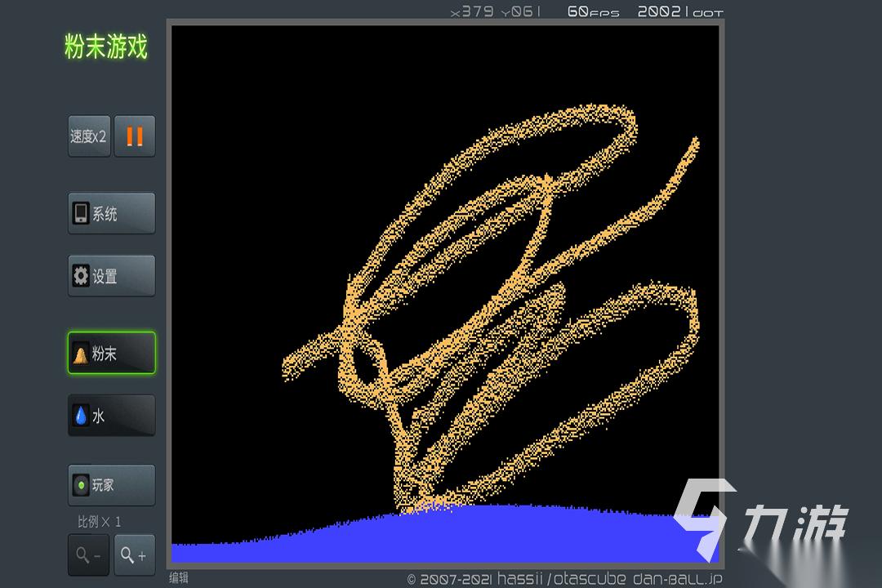Zoom out with the magnifier minus button
This screenshot has height=588, width=882.
pyautogui.click(x=89, y=555)
